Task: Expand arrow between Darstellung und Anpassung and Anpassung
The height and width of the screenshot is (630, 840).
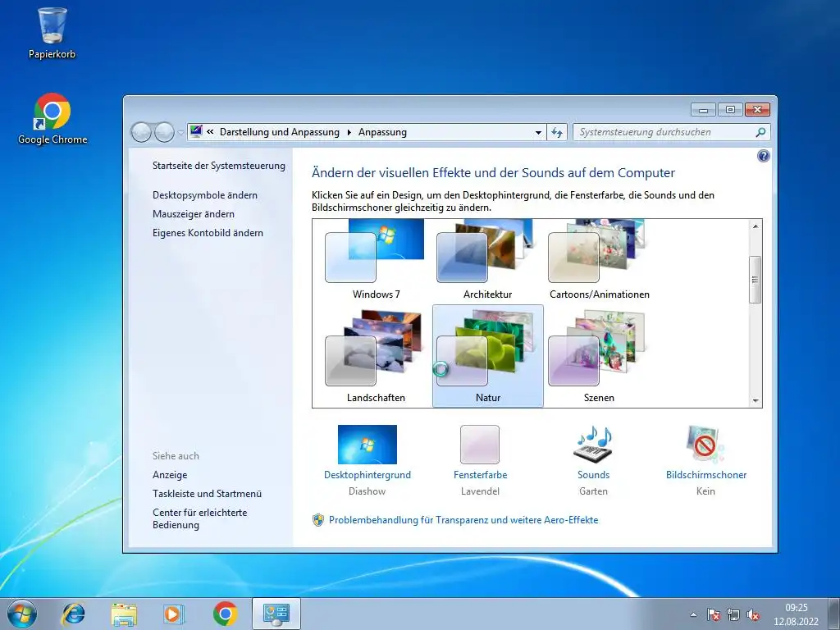Action: pos(349,132)
